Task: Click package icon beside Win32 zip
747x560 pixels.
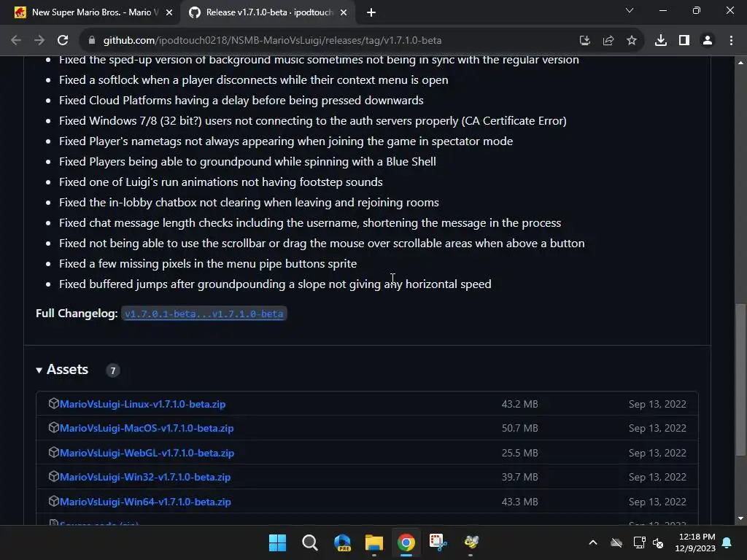Action: (53, 476)
